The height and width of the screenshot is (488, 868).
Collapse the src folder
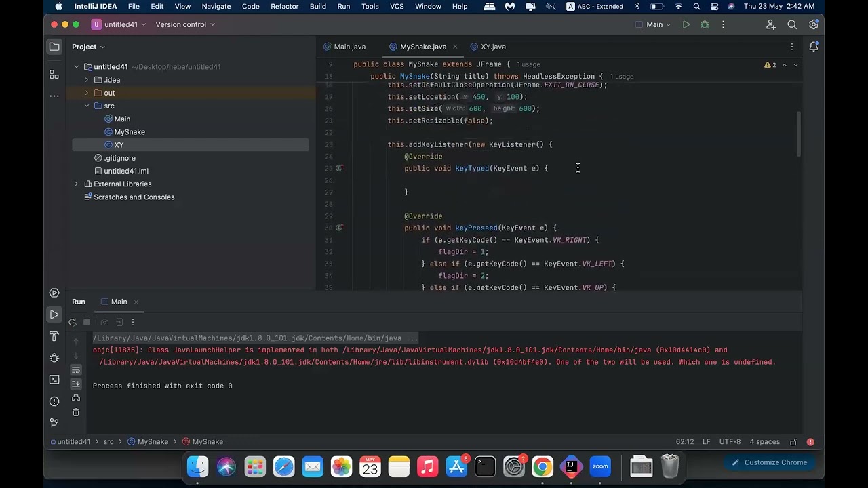tap(86, 106)
